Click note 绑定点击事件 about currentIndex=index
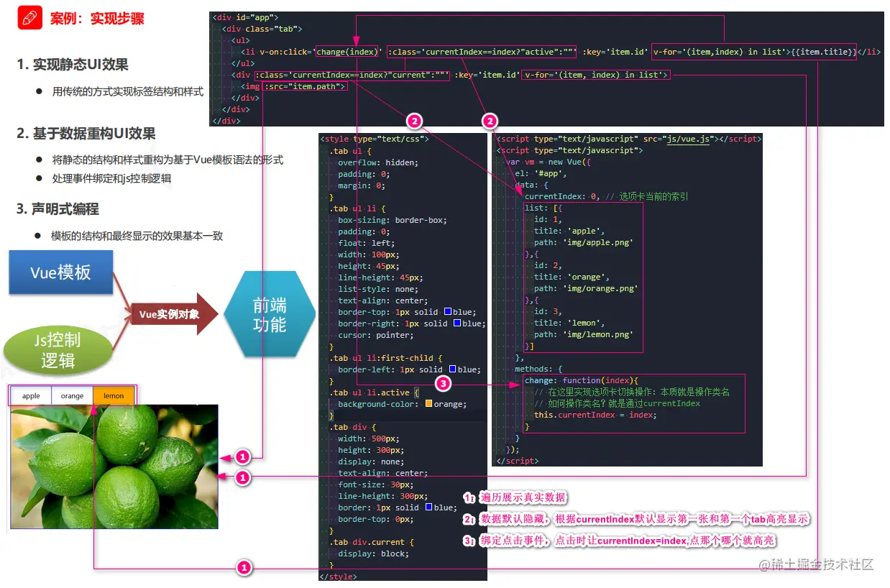 628,540
